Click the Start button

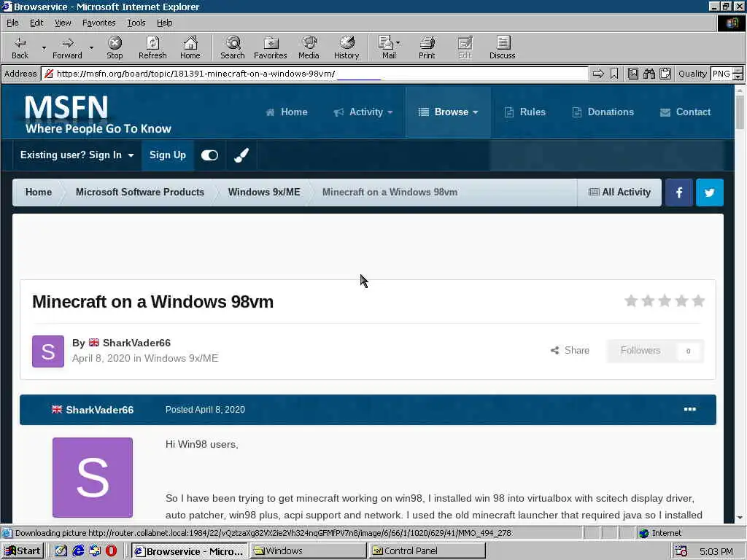pos(23,551)
